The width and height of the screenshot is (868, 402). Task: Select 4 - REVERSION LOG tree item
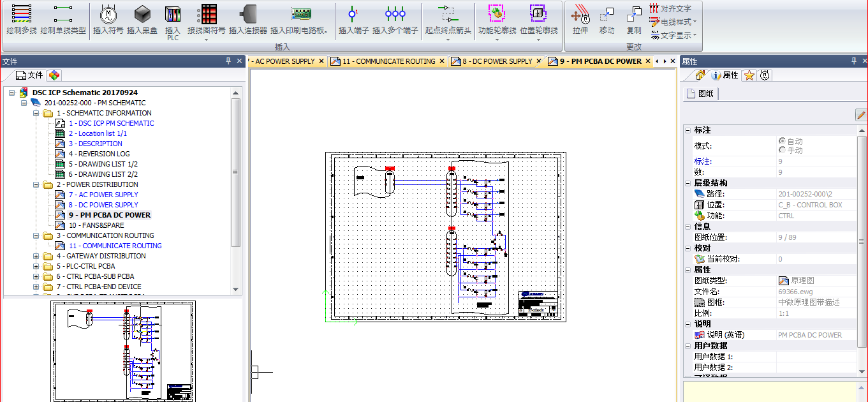tap(99, 154)
